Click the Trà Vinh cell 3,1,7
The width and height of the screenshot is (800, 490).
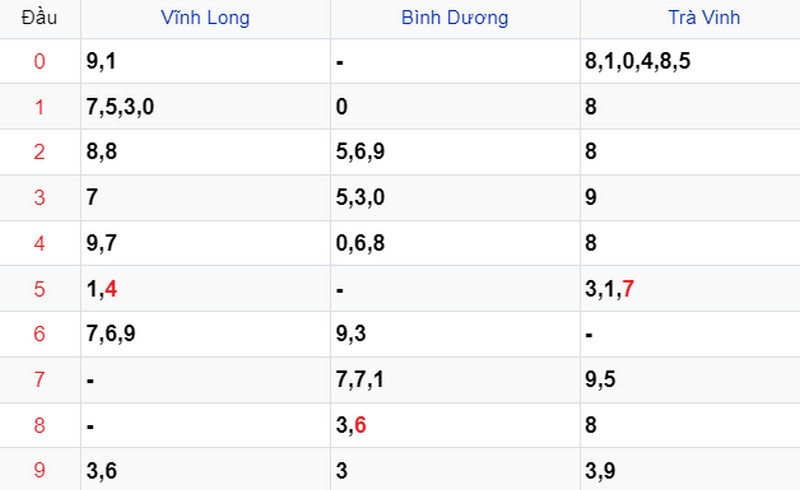(609, 289)
